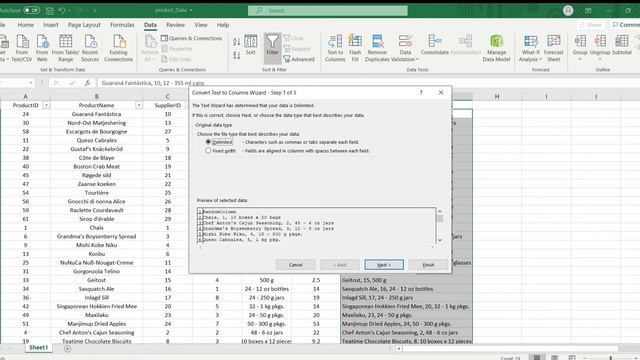The height and width of the screenshot is (360, 640).
Task: Open Advanced filter options
Action: pos(299,59)
